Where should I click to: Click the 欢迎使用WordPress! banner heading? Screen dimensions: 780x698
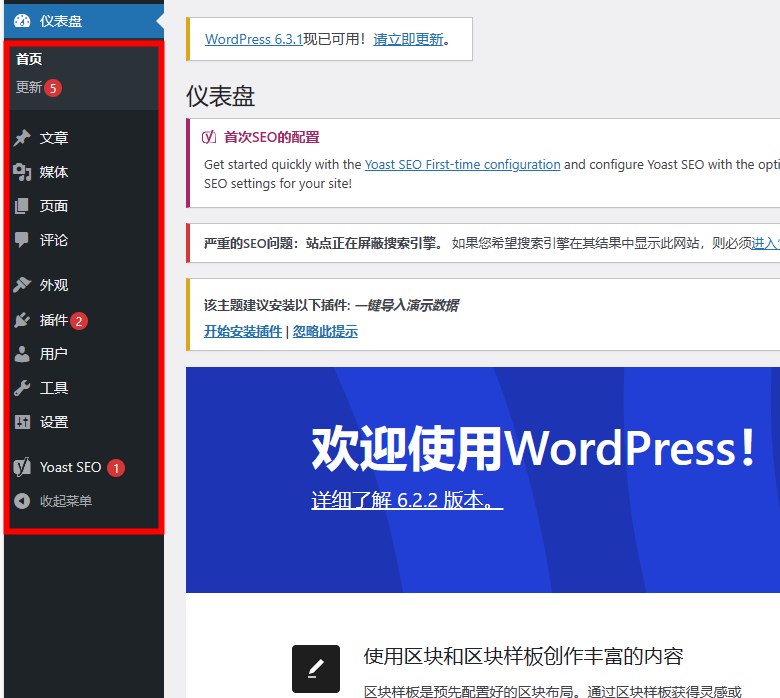pos(533,448)
